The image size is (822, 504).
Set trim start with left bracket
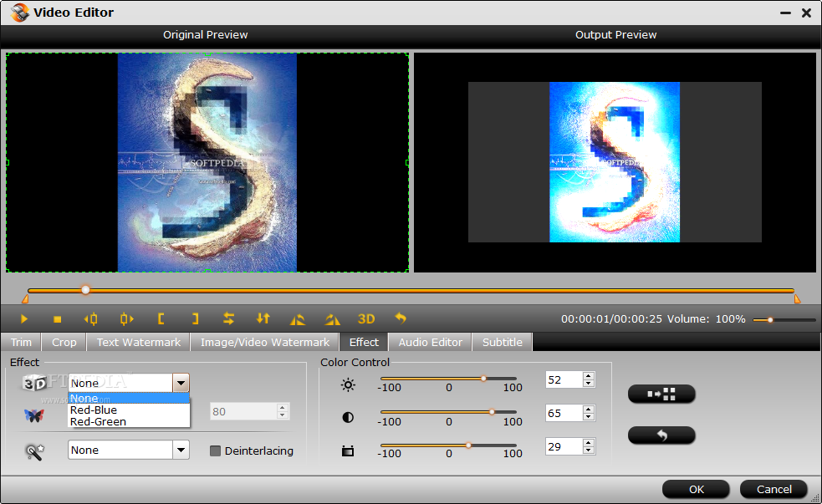pyautogui.click(x=161, y=318)
